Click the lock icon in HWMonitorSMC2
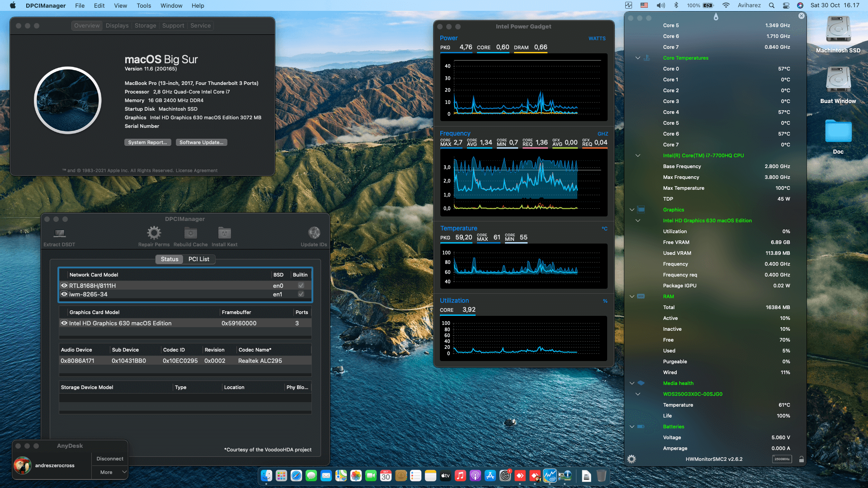This screenshot has height=488, width=868. [802, 459]
